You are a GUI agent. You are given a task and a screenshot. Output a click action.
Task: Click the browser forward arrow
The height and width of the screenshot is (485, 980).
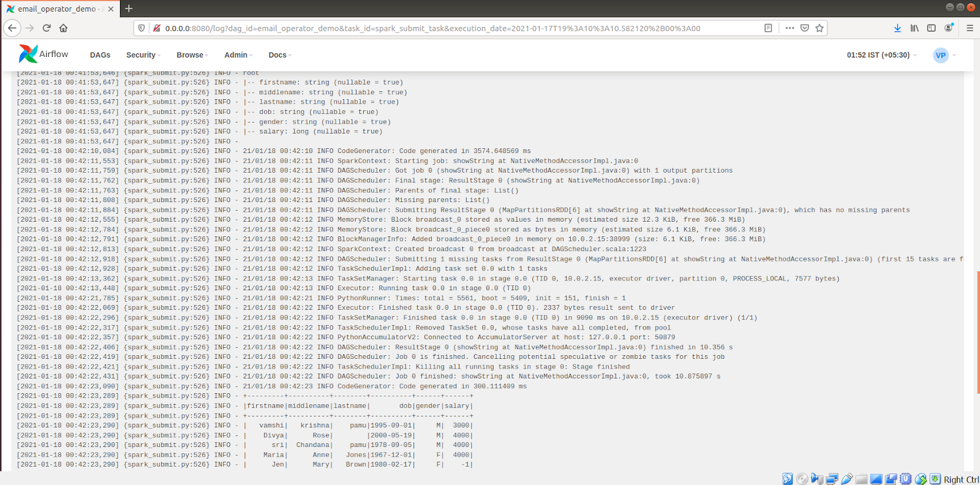29,28
